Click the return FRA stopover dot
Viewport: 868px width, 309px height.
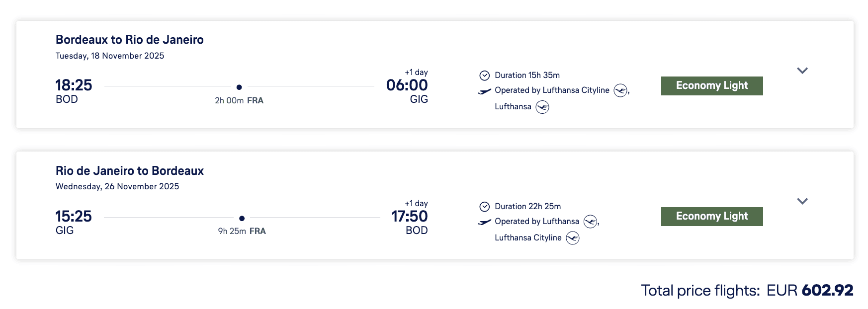[x=242, y=218]
